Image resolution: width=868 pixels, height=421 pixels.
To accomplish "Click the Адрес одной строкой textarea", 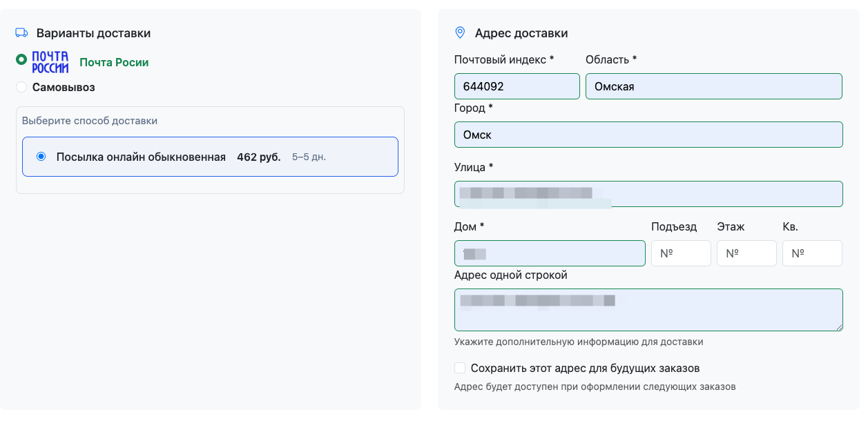I will (648, 310).
